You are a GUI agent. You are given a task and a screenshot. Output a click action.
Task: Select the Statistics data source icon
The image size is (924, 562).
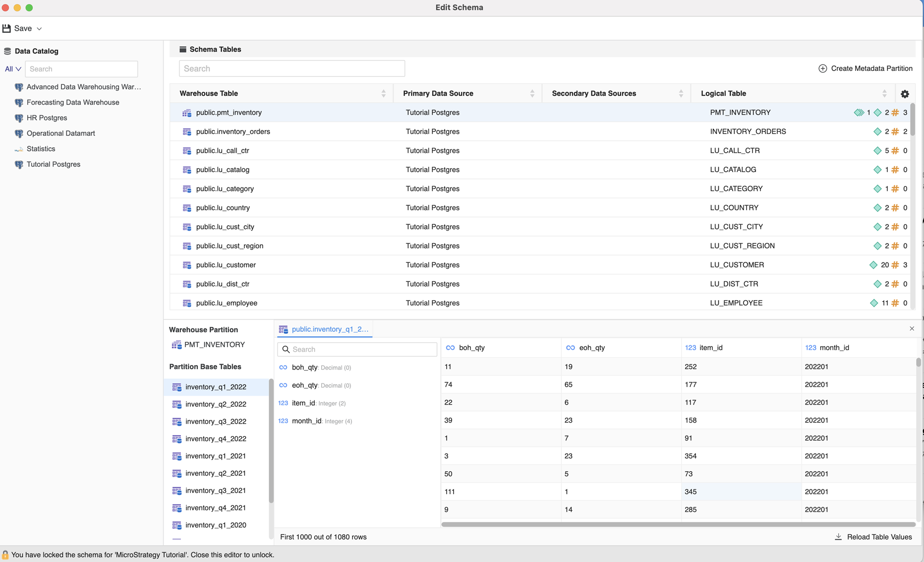pyautogui.click(x=19, y=149)
